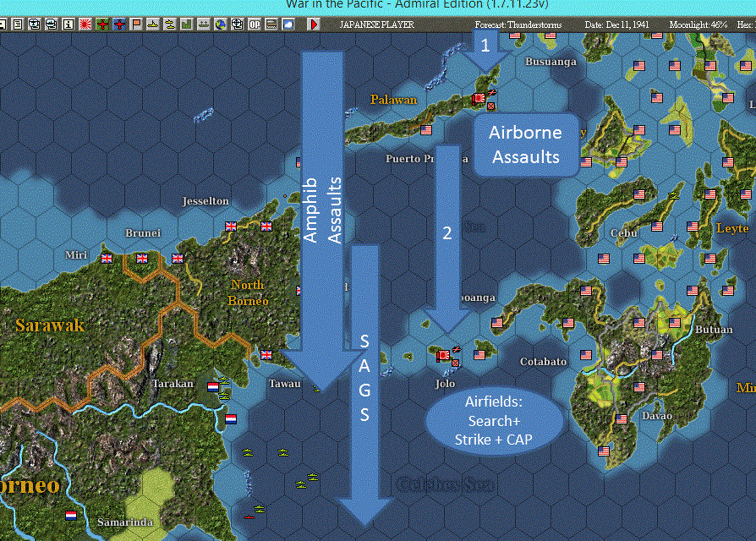The width and height of the screenshot is (756, 541).
Task: Select the US flag at Puerto Princesa
Action: click(x=425, y=130)
